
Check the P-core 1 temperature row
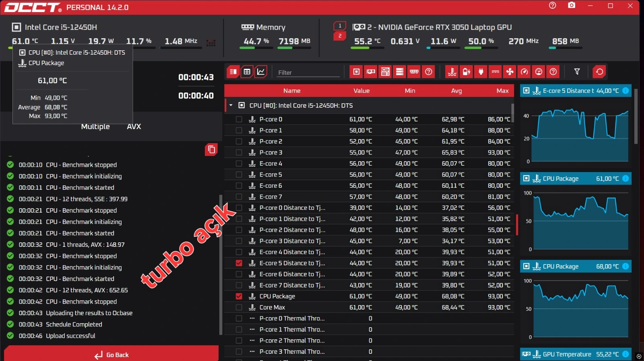coord(239,130)
